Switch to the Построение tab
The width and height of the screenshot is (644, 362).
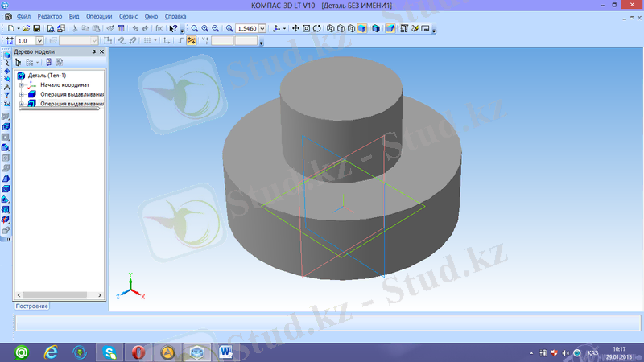(32, 306)
